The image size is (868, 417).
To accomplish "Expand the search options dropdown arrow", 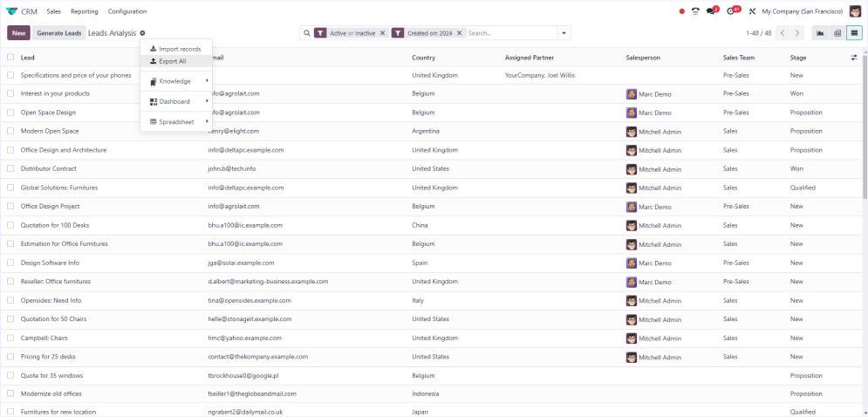I will tap(564, 33).
